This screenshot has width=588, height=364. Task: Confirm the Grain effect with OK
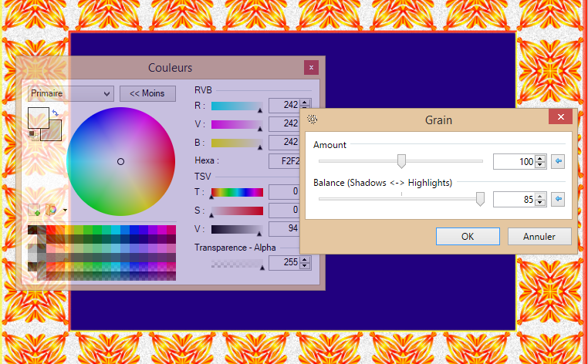(x=468, y=236)
